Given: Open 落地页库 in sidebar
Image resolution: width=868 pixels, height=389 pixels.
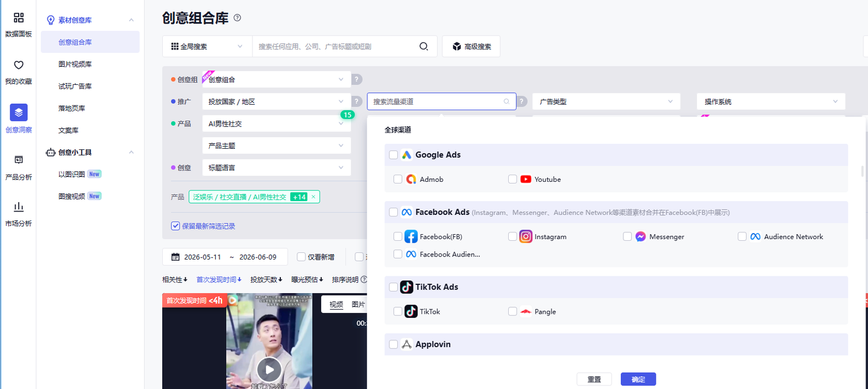Looking at the screenshot, I should pos(72,108).
